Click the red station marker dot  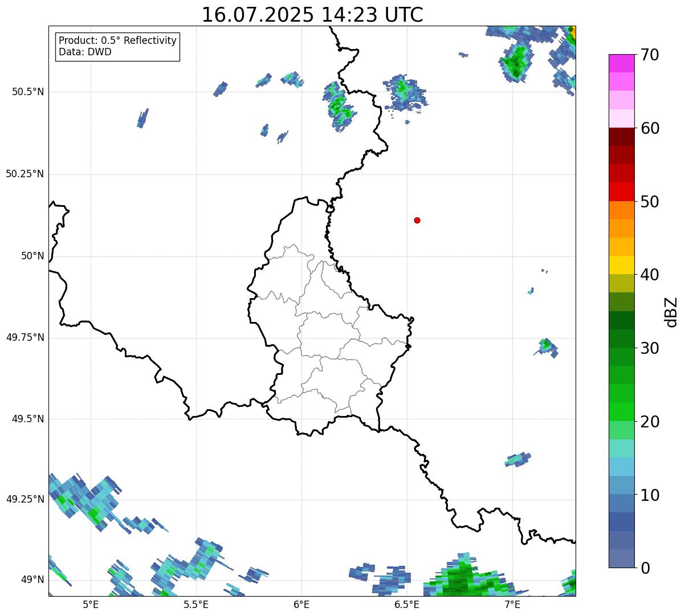417,220
